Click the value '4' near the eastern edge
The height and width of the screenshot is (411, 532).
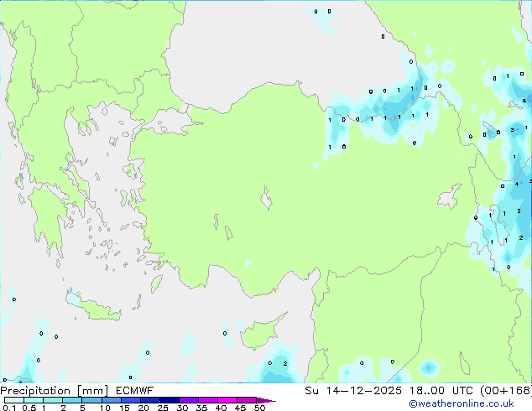coord(517,185)
